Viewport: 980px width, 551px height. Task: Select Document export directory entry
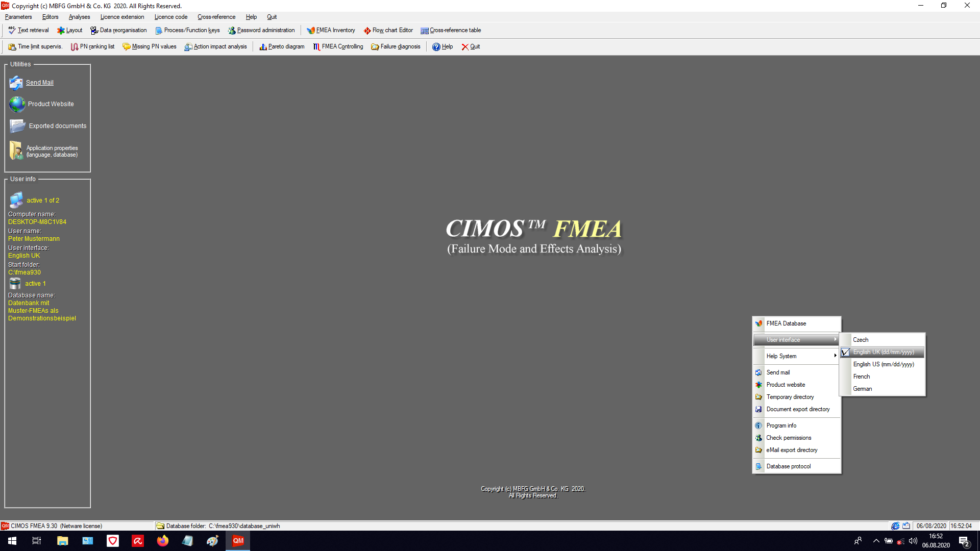pos(796,409)
